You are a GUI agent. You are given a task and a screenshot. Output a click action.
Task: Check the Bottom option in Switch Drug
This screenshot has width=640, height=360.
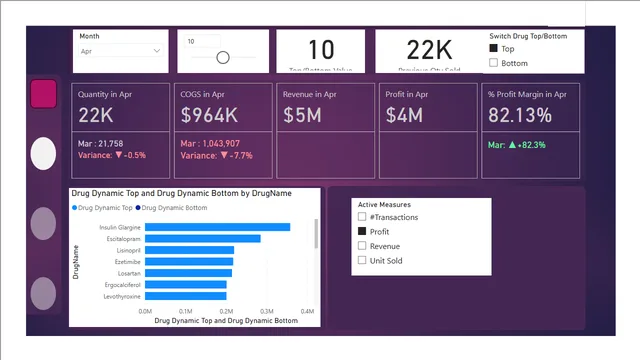(x=493, y=62)
